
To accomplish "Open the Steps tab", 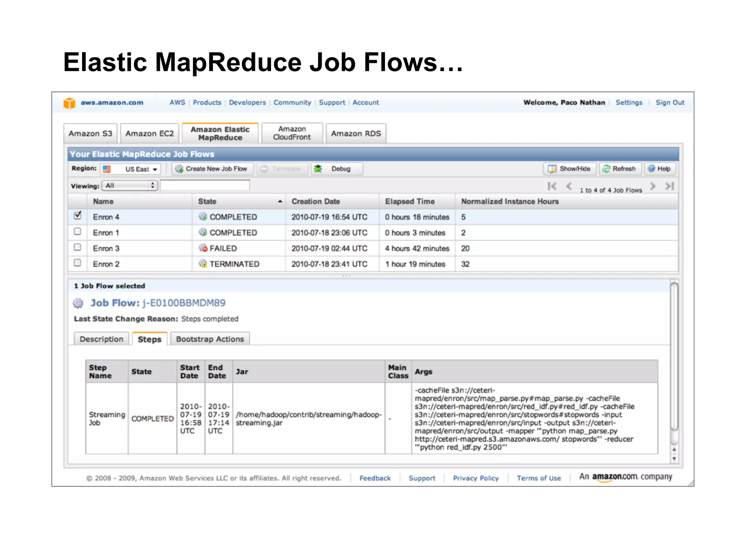I will (150, 339).
